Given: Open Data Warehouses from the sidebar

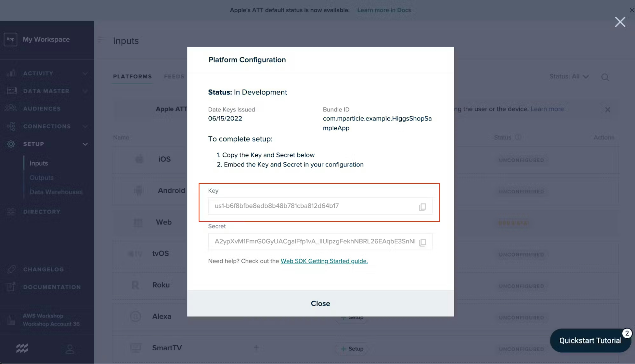Looking at the screenshot, I should (56, 192).
